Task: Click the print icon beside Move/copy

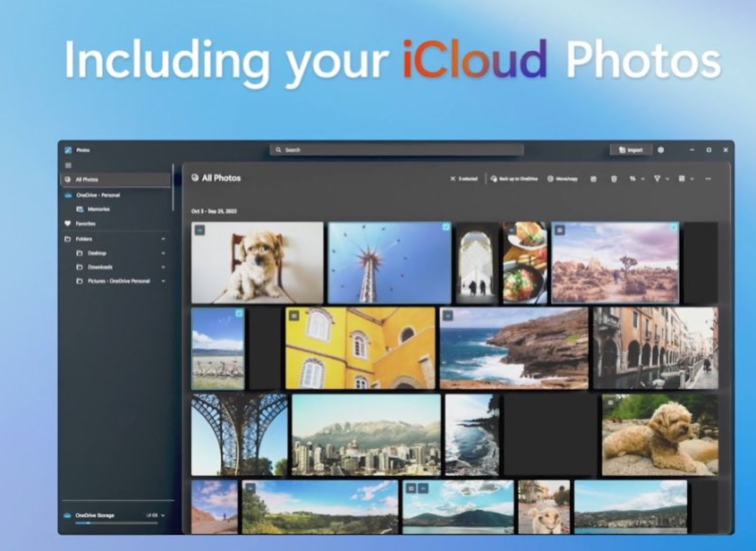Action: tap(593, 179)
